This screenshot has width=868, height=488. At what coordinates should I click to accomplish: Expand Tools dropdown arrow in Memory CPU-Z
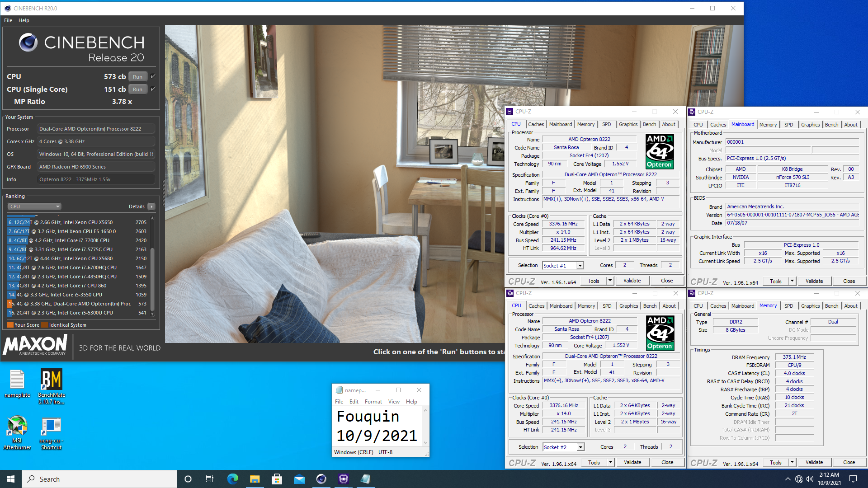792,462
